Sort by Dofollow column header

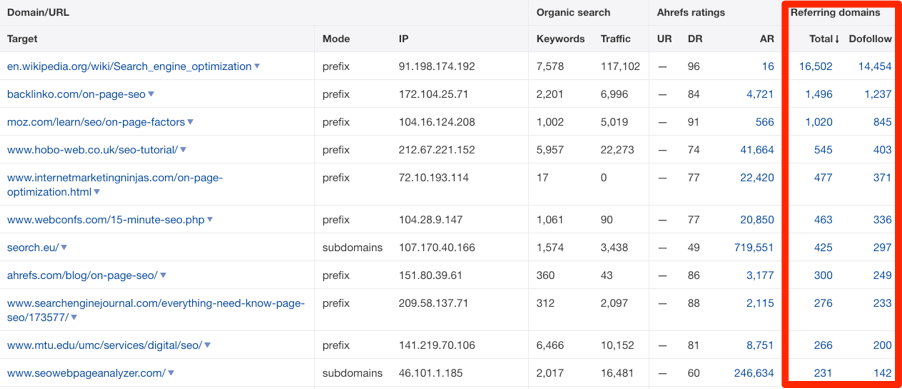coord(870,39)
